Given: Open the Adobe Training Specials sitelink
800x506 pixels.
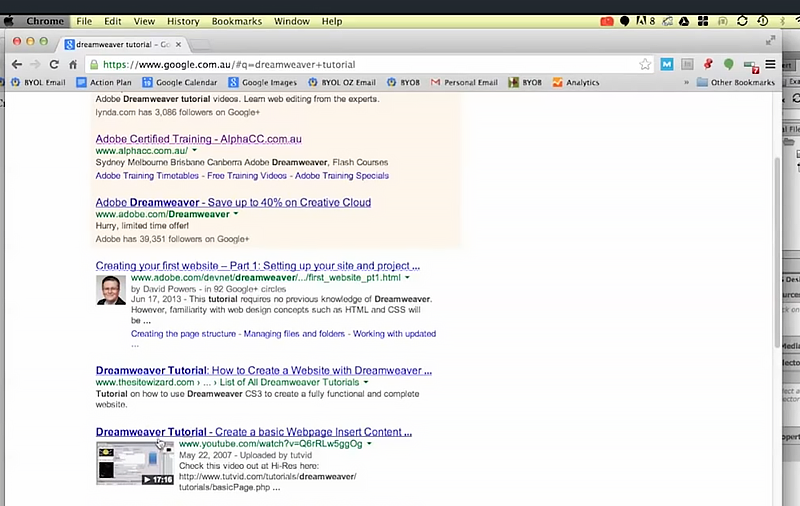Looking at the screenshot, I should (x=342, y=175).
